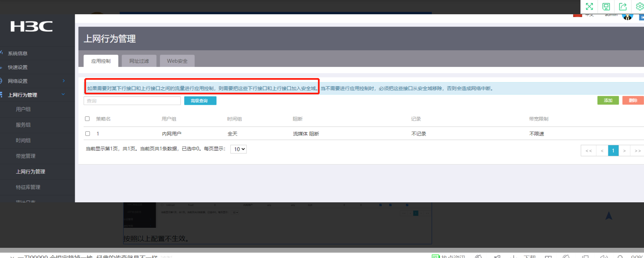
Task: Go to next page with > button
Action: pyautogui.click(x=624, y=151)
